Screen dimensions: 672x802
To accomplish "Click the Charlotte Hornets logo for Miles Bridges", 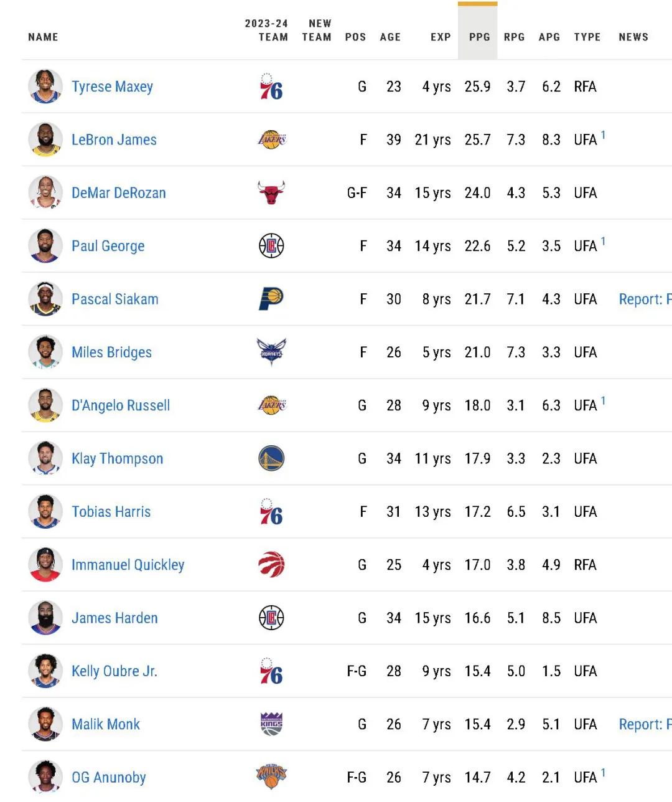I will (x=271, y=352).
